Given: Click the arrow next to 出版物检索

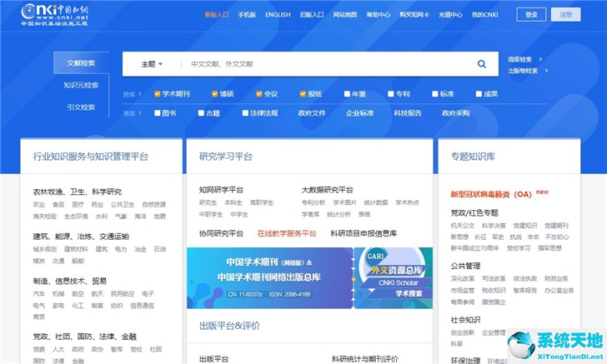Looking at the screenshot, I should pos(546,71).
